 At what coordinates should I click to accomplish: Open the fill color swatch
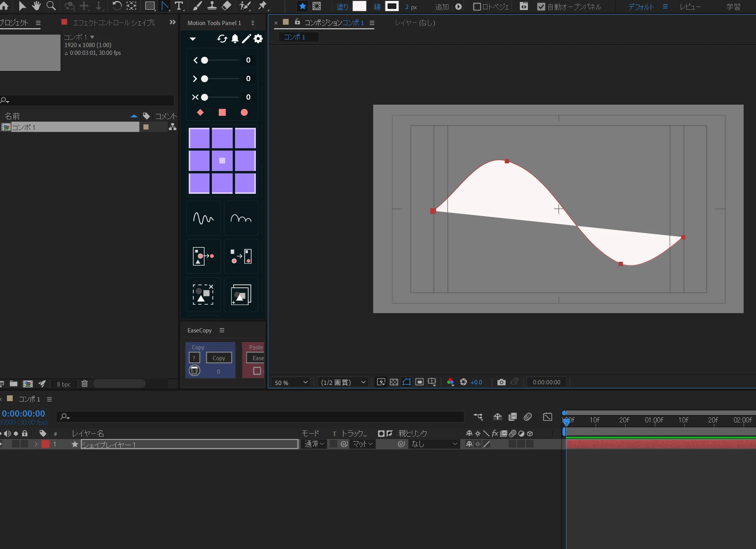[359, 6]
